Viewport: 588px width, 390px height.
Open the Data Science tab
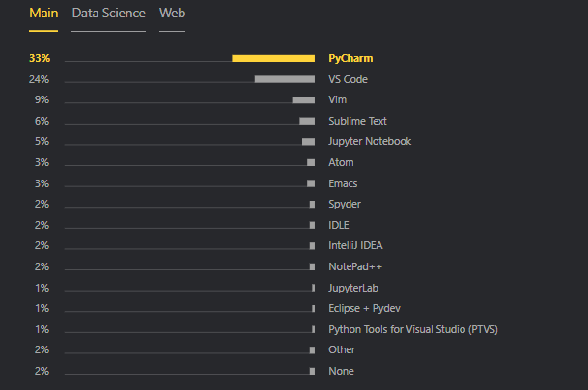[108, 14]
